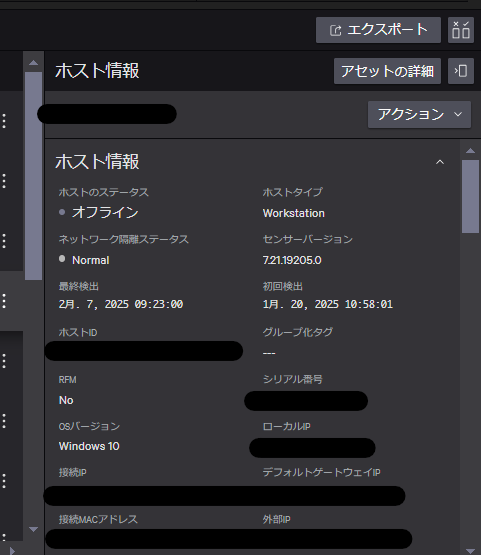
Task: Collapse the ホスト情報 section chevron
Action: pyautogui.click(x=440, y=162)
